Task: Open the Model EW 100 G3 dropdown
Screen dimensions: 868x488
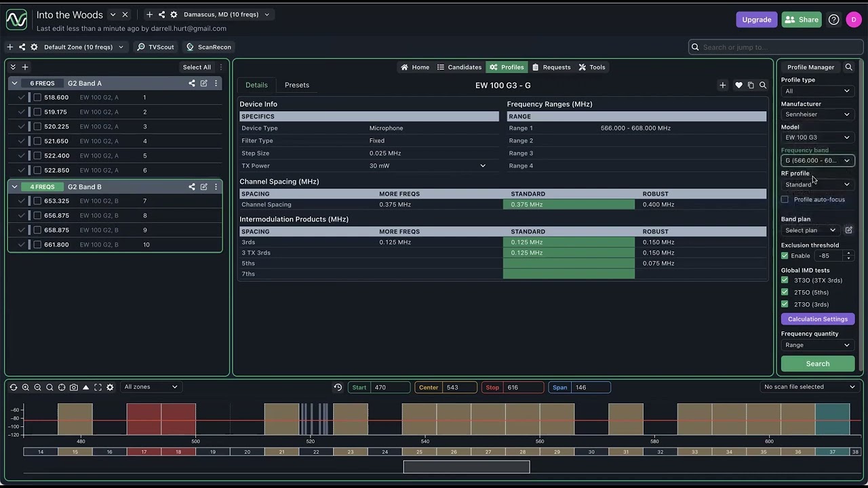Action: coord(817,138)
